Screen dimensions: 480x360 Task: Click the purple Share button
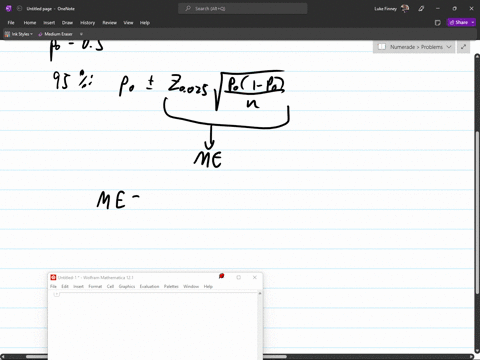459,22
